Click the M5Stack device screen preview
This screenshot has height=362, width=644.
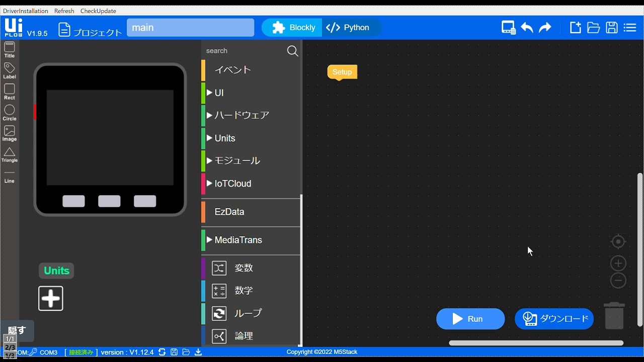tap(110, 138)
